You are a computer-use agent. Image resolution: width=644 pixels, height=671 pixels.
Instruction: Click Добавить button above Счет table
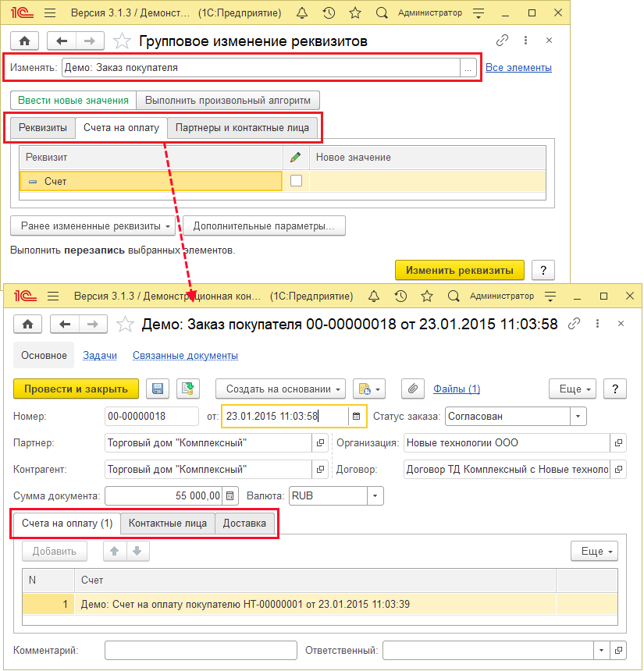point(55,551)
